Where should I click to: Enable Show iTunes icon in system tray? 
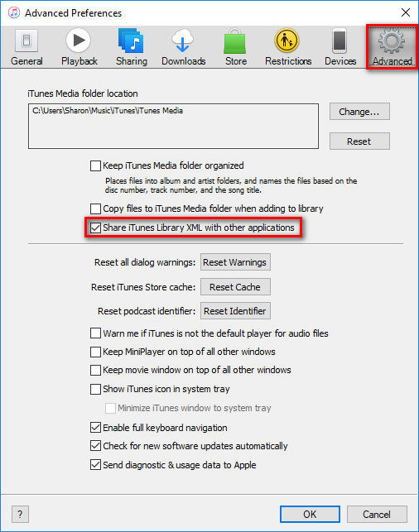point(95,389)
